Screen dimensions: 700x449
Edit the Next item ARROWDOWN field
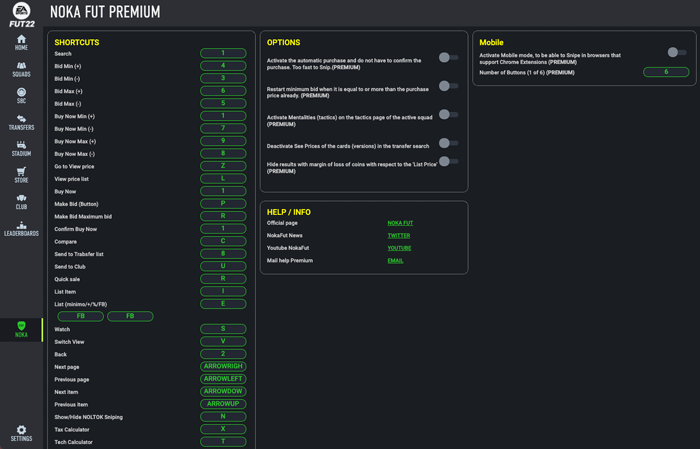223,391
